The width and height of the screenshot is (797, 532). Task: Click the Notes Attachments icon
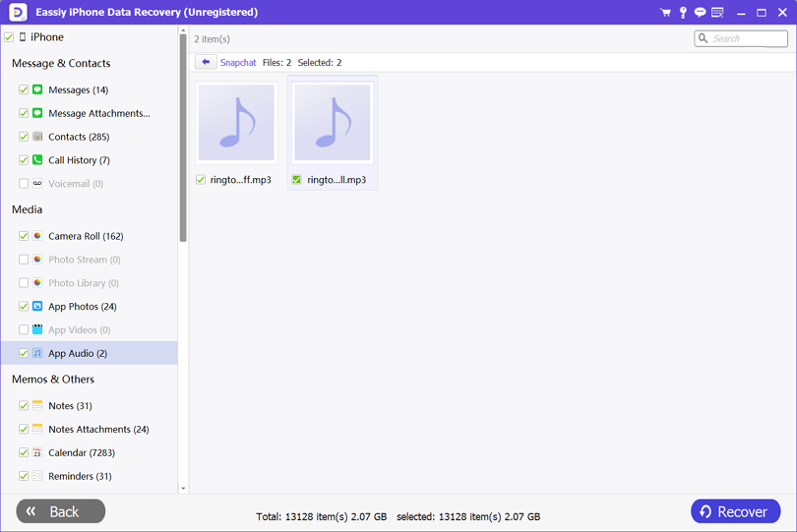click(37, 429)
